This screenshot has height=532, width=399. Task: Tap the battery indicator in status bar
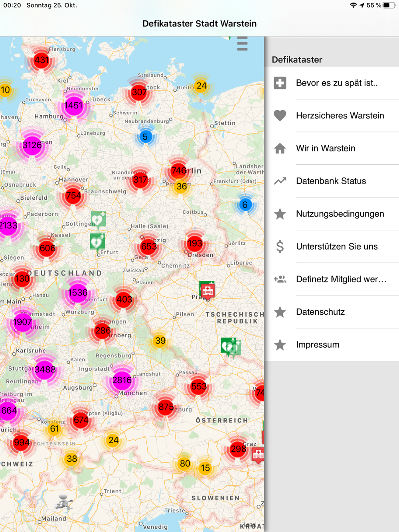(389, 5)
